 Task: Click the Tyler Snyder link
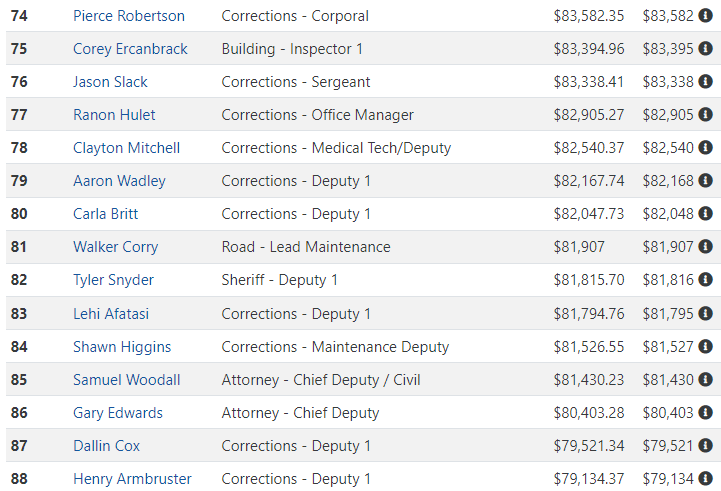pyautogui.click(x=113, y=280)
